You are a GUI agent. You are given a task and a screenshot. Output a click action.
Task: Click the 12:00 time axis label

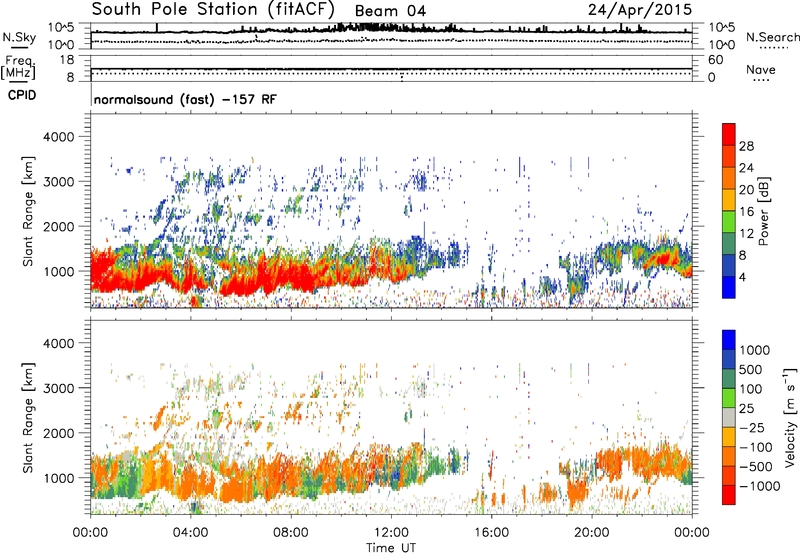[391, 533]
